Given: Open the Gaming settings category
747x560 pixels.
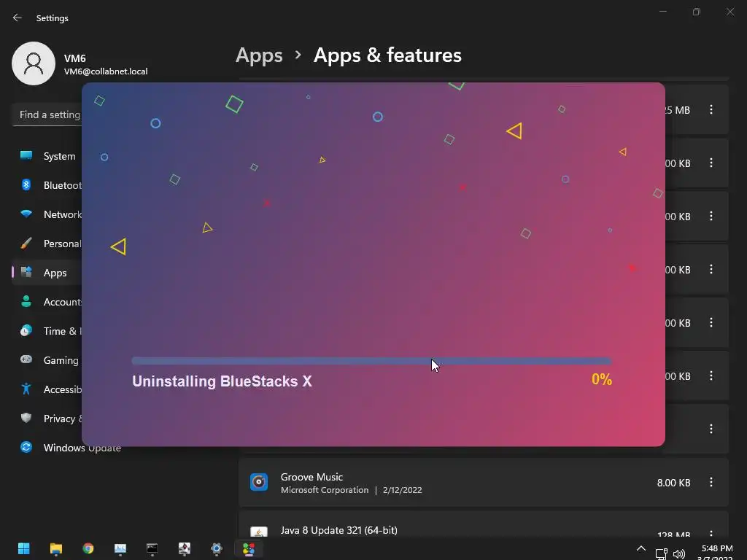Looking at the screenshot, I should click(47, 360).
